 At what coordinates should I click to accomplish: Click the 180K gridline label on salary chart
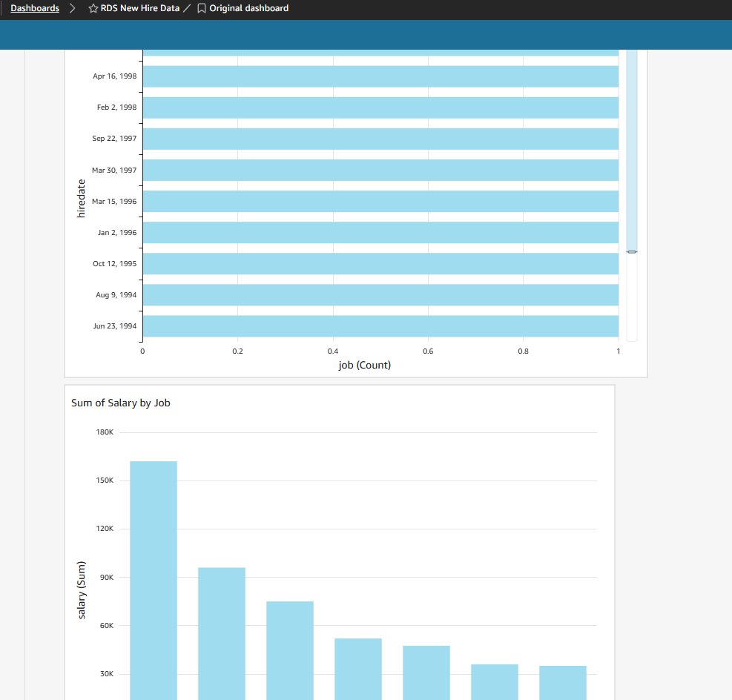tap(105, 432)
